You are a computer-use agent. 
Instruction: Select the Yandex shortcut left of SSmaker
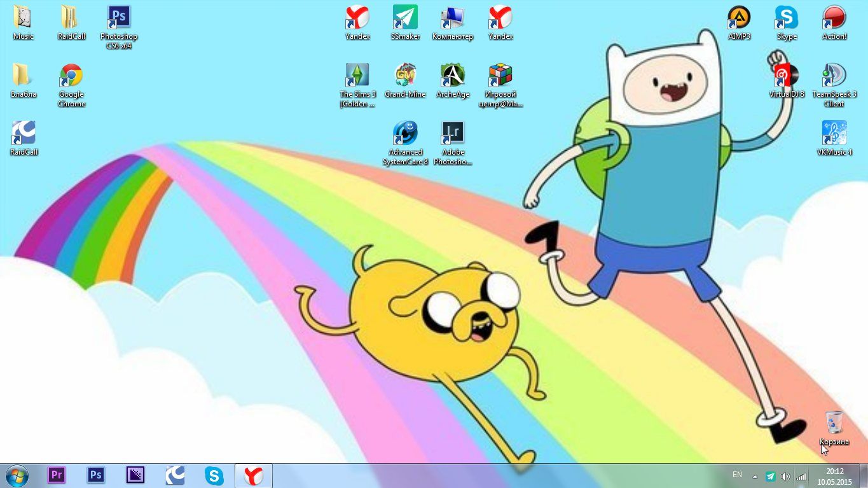point(357,23)
